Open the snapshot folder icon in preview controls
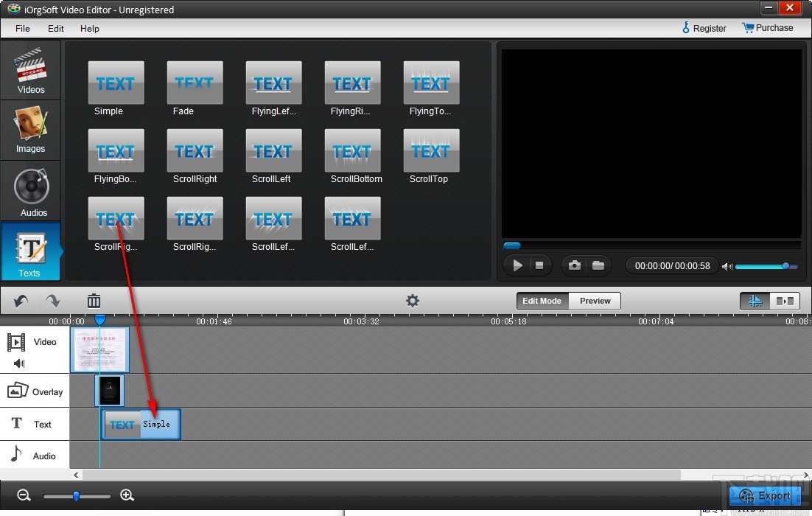Image resolution: width=812 pixels, height=516 pixels. (597, 265)
